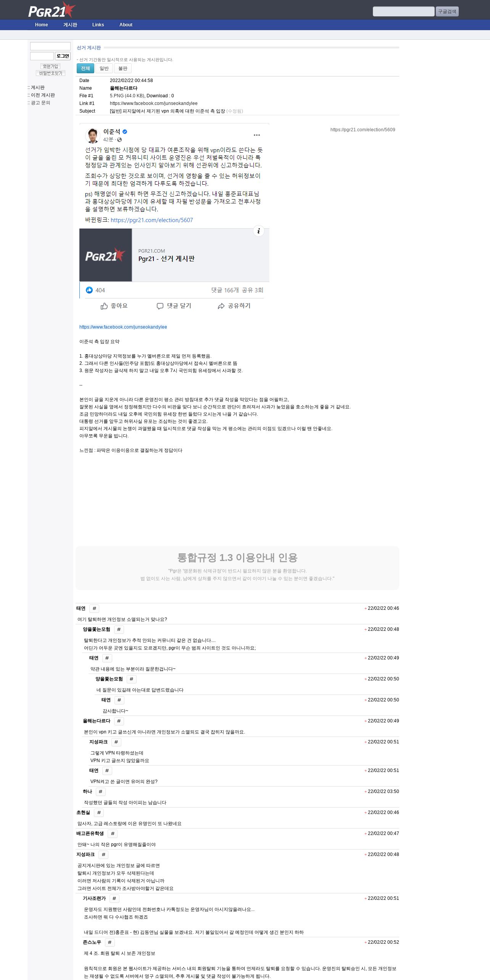Screen dimensions: 490x980
Task: Open the 게시판 menu in navigation bar
Action: pos(70,25)
